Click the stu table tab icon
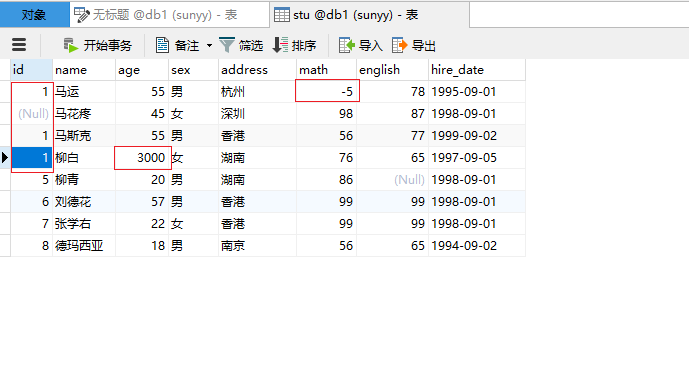Screen dimensions: 689x376 click(x=282, y=15)
